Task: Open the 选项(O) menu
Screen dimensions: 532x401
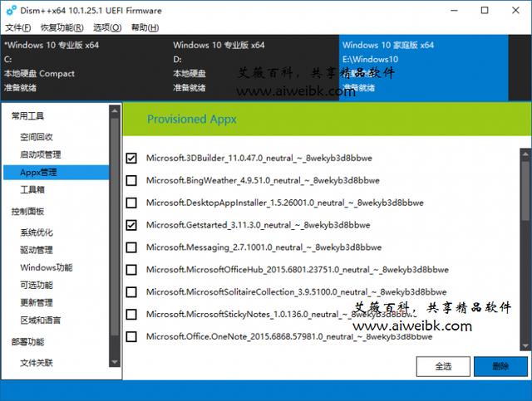Action: 107,27
